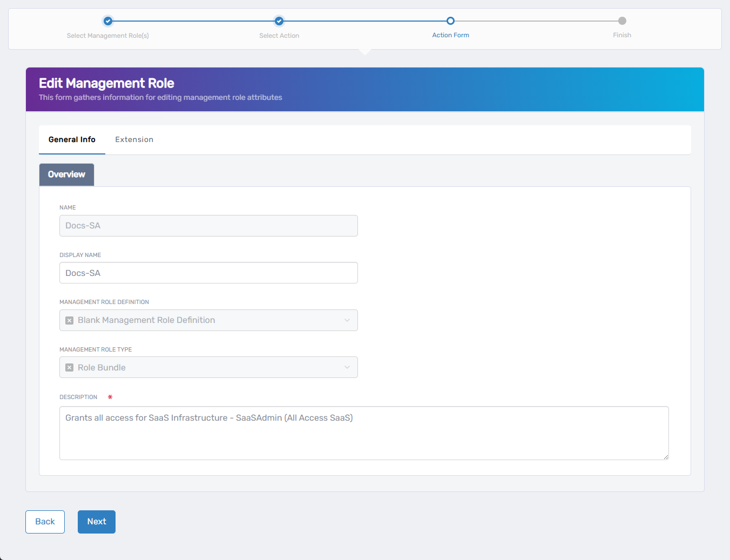Clear the Blank Management Role Definition selection
The width and height of the screenshot is (730, 560).
[x=69, y=320]
